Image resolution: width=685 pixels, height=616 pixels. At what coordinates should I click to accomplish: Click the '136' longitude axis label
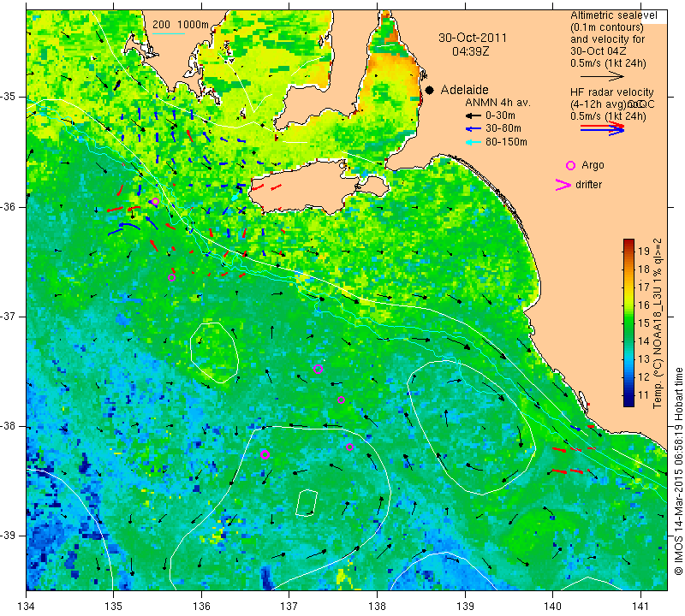click(x=201, y=606)
